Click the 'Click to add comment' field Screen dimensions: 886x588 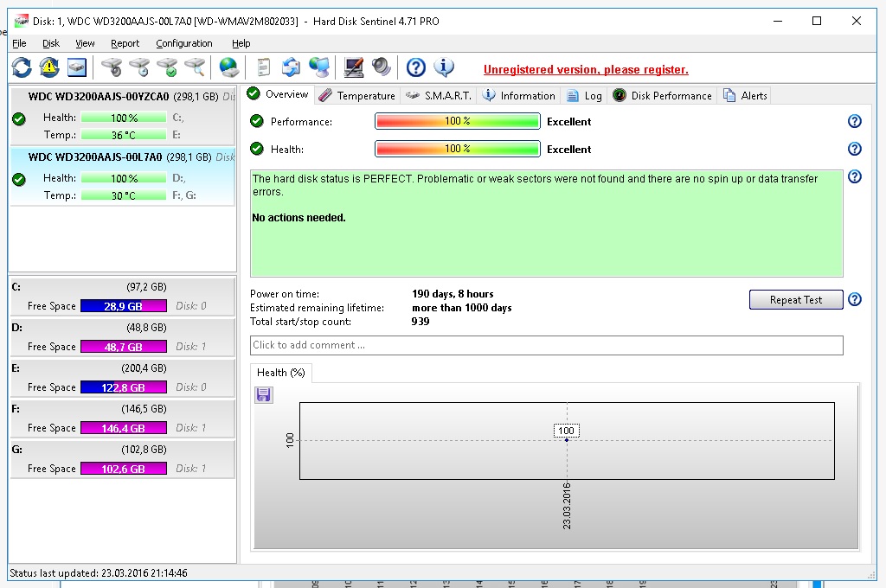pyautogui.click(x=546, y=345)
